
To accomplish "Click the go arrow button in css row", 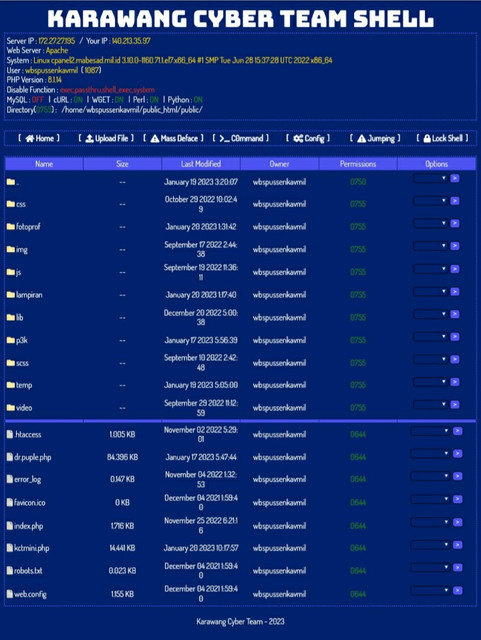I will coord(454,201).
